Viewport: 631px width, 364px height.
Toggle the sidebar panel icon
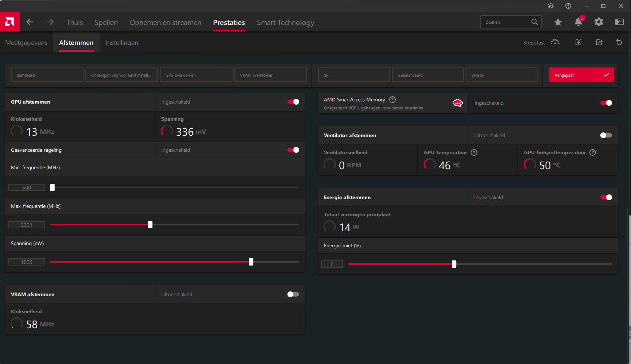coord(619,22)
